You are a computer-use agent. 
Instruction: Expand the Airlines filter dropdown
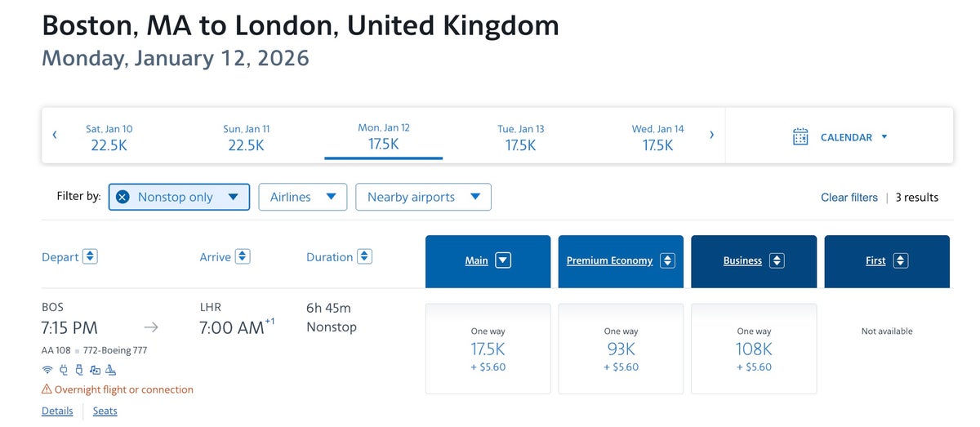click(x=302, y=197)
